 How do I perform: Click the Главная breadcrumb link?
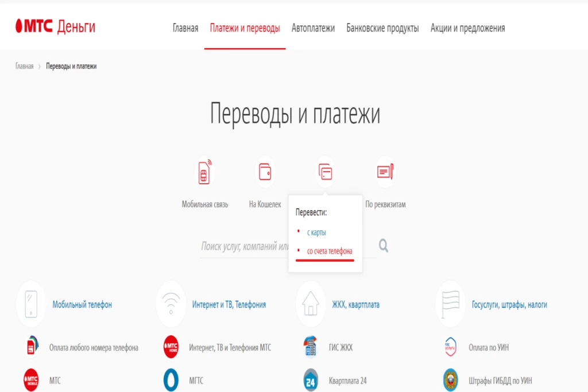click(x=24, y=67)
